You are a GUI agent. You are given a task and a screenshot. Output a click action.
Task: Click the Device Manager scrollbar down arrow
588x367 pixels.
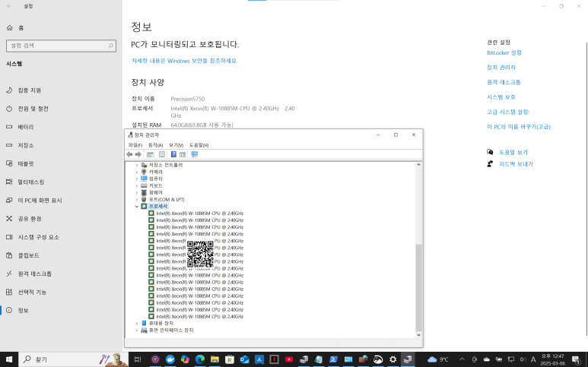tap(418, 335)
